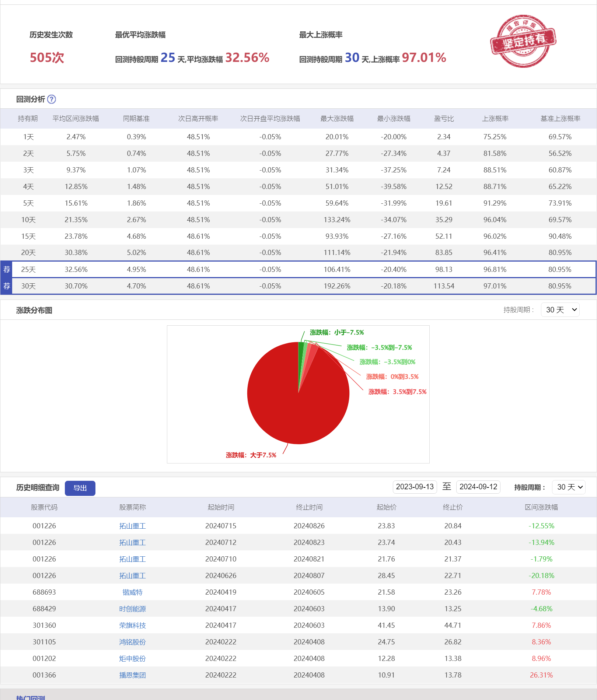
Task: Open the 荣旗科技 stock link
Action: (132, 626)
